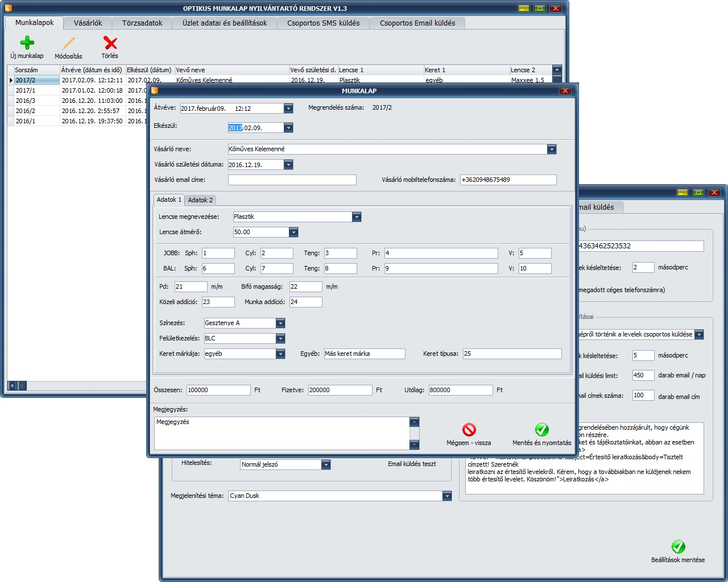Open the Vásárlók tab
This screenshot has height=582, width=728.
[88, 23]
